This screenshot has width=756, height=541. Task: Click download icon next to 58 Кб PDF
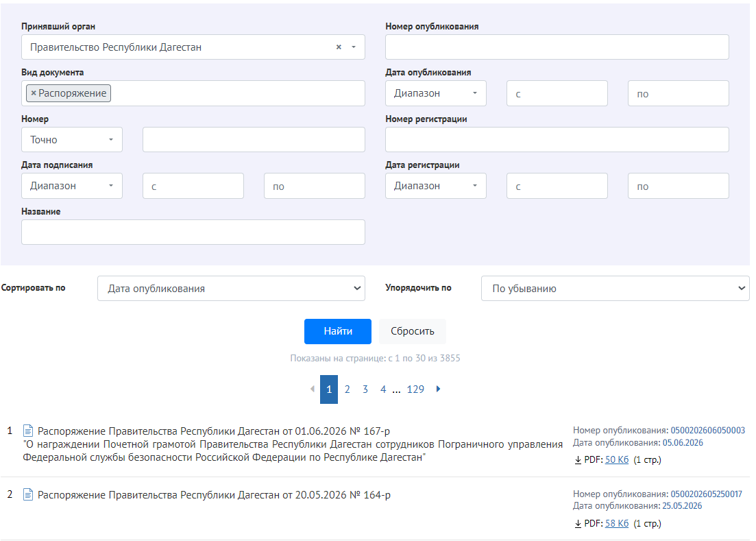click(578, 524)
